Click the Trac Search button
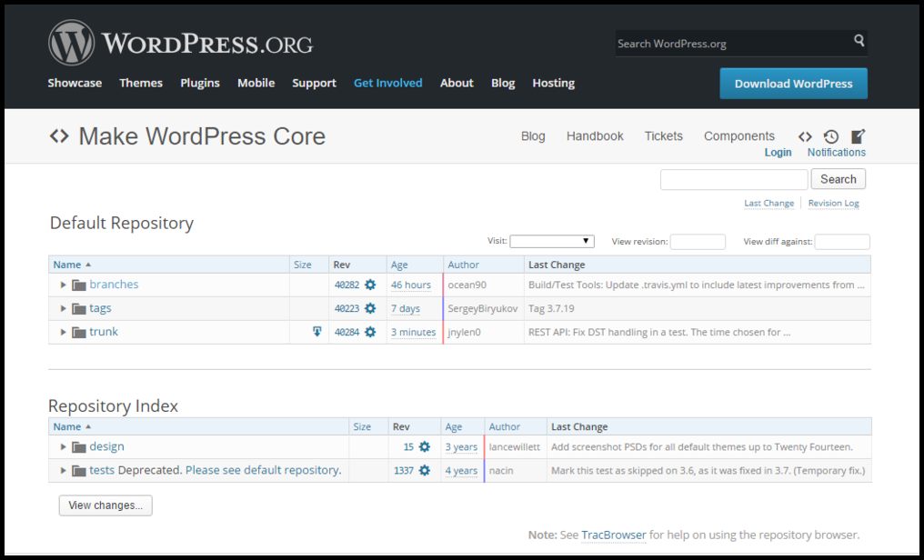 [838, 179]
